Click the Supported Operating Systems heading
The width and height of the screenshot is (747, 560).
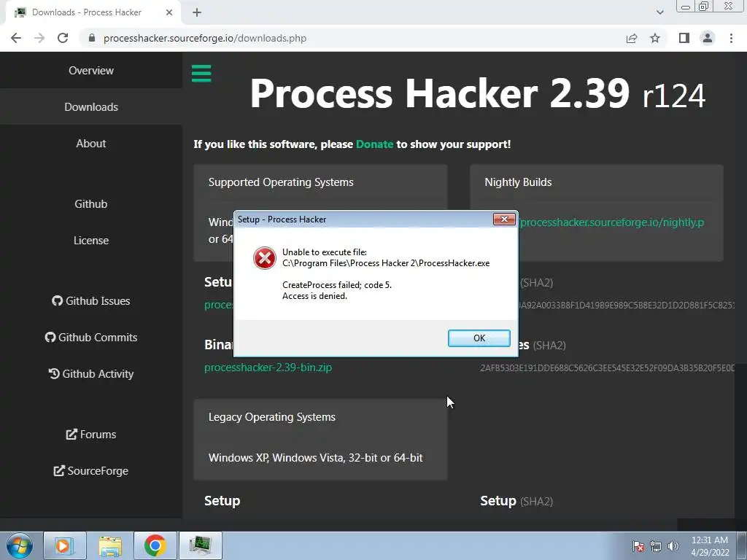pos(281,182)
